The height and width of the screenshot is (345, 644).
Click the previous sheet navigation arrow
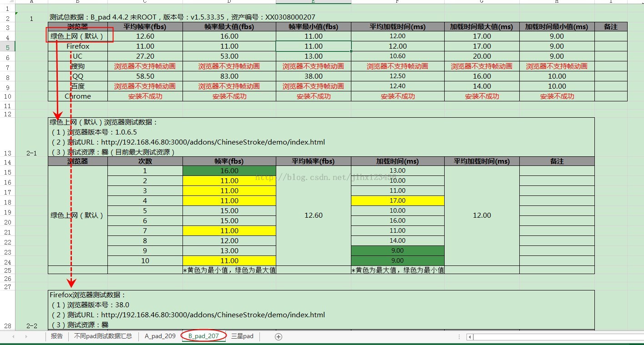click(13, 336)
